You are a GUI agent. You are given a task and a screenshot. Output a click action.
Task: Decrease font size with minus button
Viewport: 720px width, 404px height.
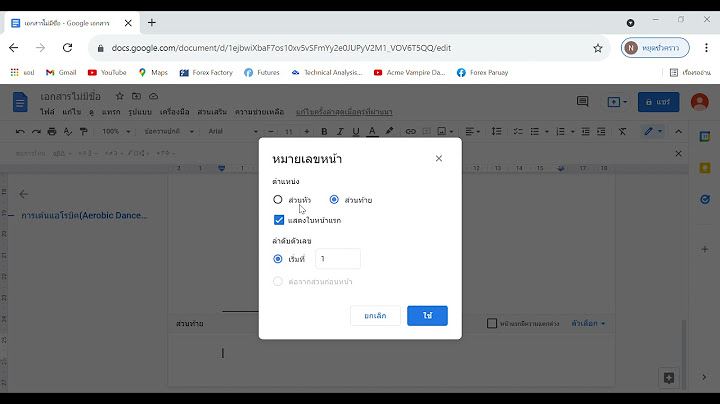coord(271,132)
